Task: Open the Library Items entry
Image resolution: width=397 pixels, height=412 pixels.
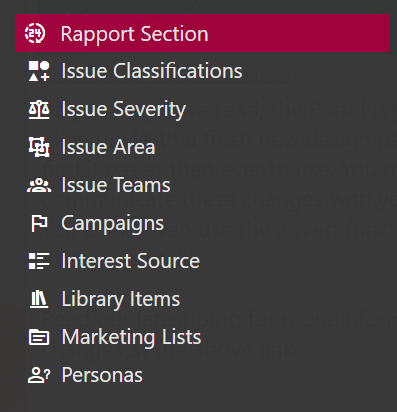Action: click(x=121, y=299)
